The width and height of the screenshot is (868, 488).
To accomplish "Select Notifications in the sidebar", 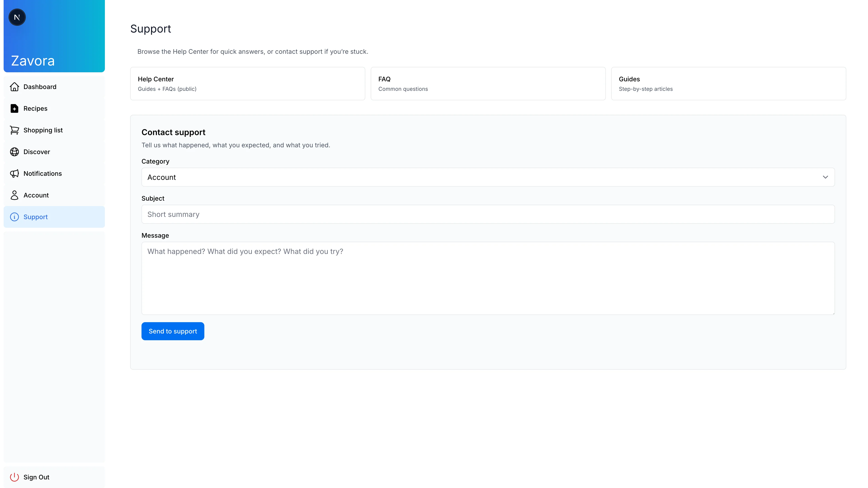I will click(42, 174).
